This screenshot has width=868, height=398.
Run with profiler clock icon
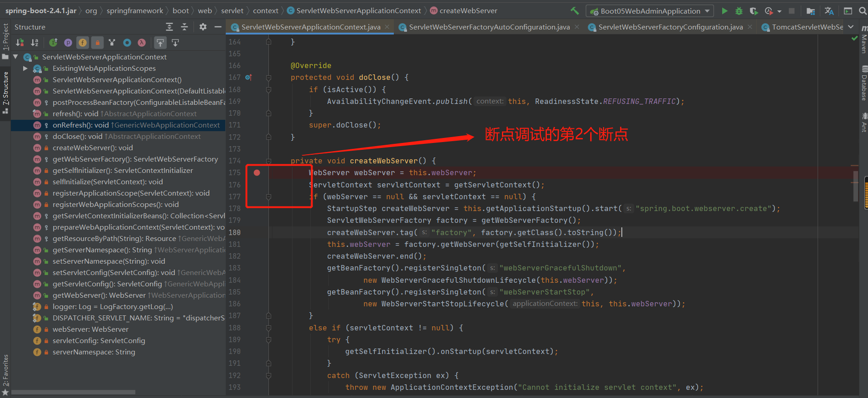tap(769, 10)
